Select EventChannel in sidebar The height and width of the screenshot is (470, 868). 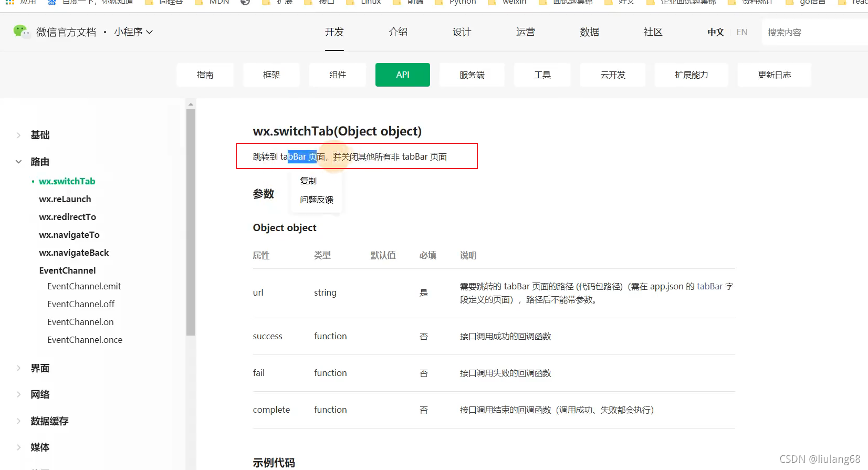[68, 270]
